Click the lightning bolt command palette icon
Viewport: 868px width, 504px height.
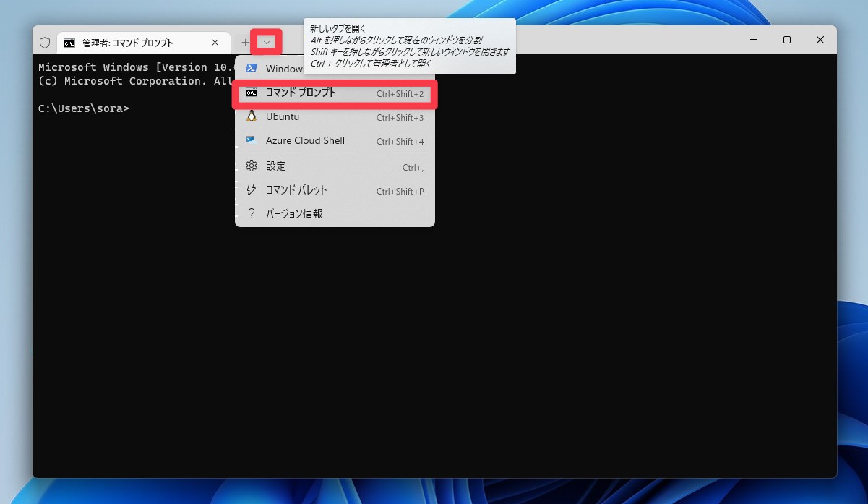point(252,189)
